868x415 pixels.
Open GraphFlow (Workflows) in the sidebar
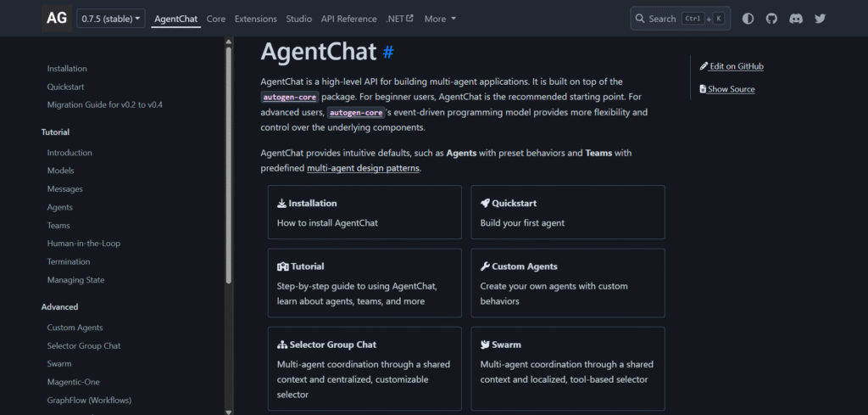click(89, 400)
